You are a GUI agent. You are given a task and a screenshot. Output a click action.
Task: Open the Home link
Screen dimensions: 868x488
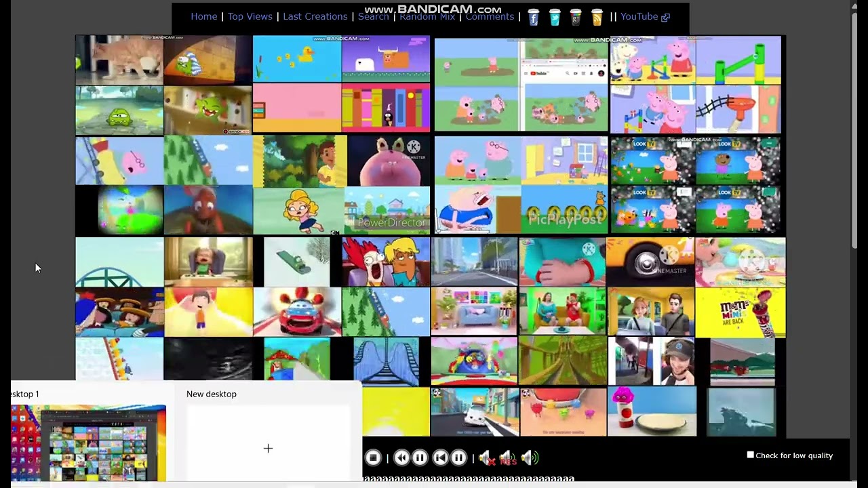pyautogui.click(x=204, y=16)
